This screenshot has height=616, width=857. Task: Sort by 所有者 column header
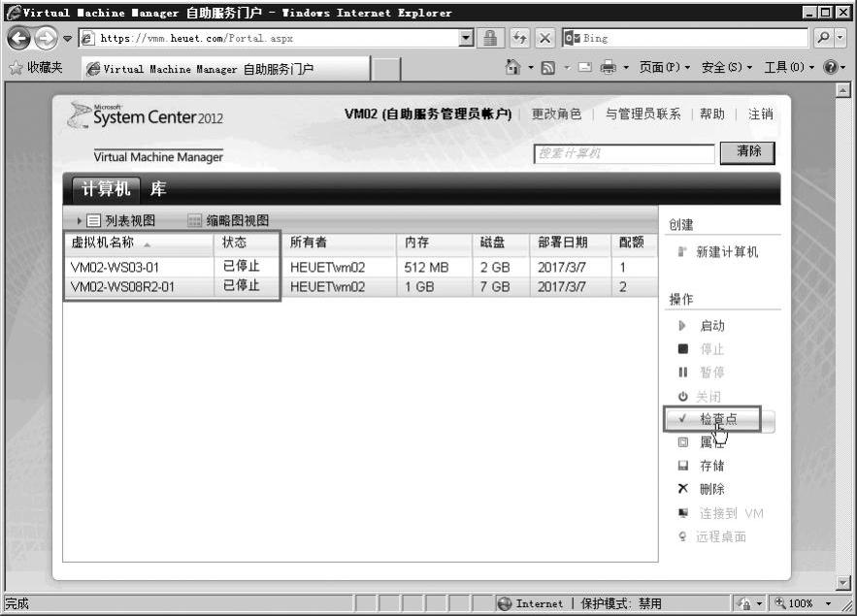click(339, 243)
